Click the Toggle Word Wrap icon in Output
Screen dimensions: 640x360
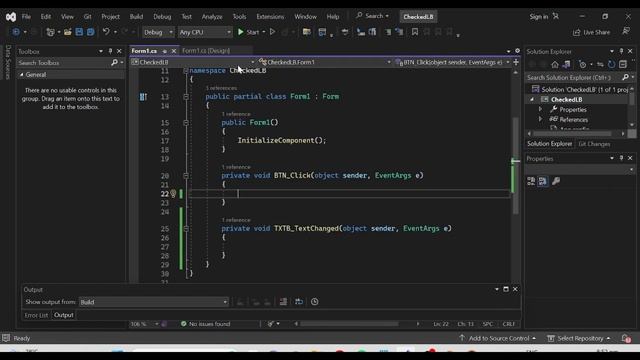click(299, 302)
